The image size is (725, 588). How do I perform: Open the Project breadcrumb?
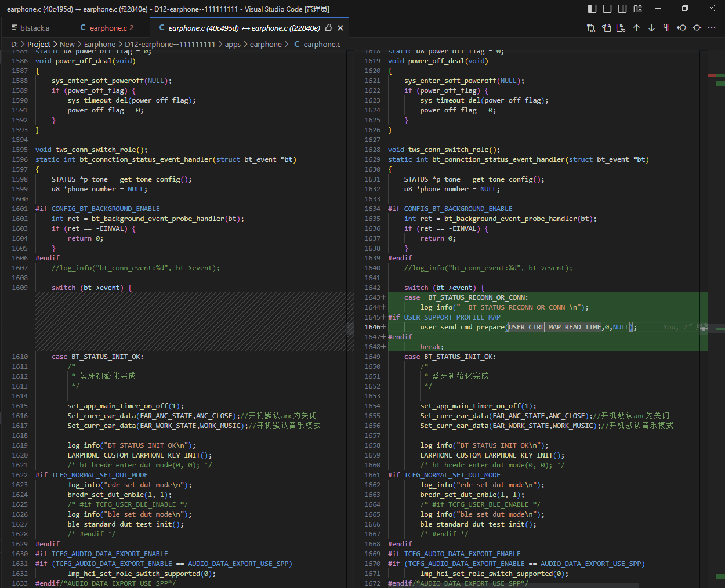39,44
